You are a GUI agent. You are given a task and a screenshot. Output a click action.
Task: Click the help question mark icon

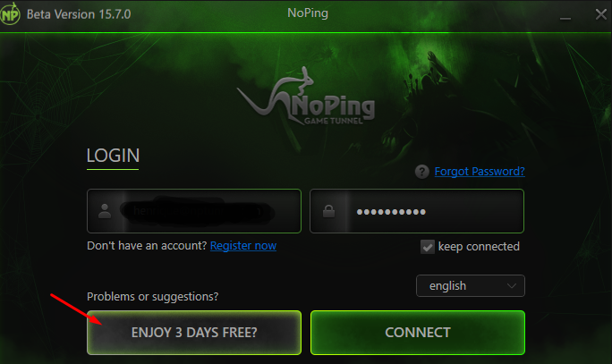(422, 172)
